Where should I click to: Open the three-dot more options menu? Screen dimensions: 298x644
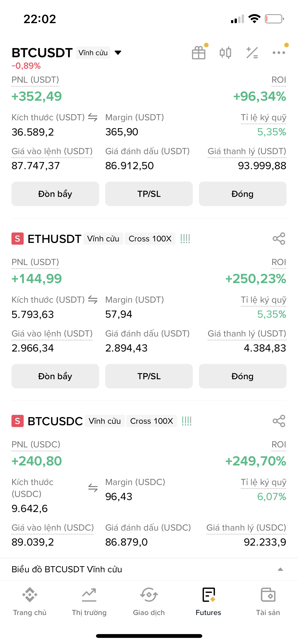[279, 53]
